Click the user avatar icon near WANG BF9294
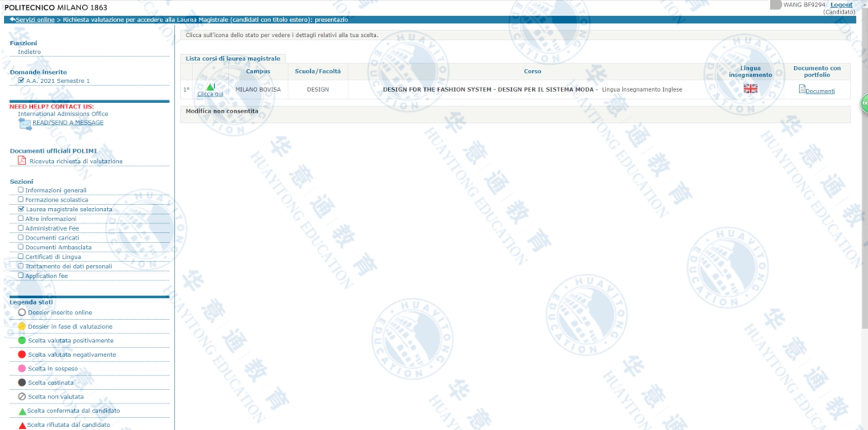The height and width of the screenshot is (430, 868). pos(776,5)
